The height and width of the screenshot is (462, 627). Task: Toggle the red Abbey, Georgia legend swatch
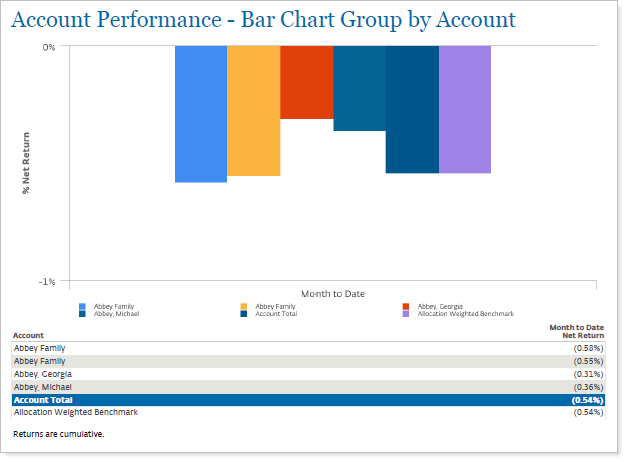(407, 306)
